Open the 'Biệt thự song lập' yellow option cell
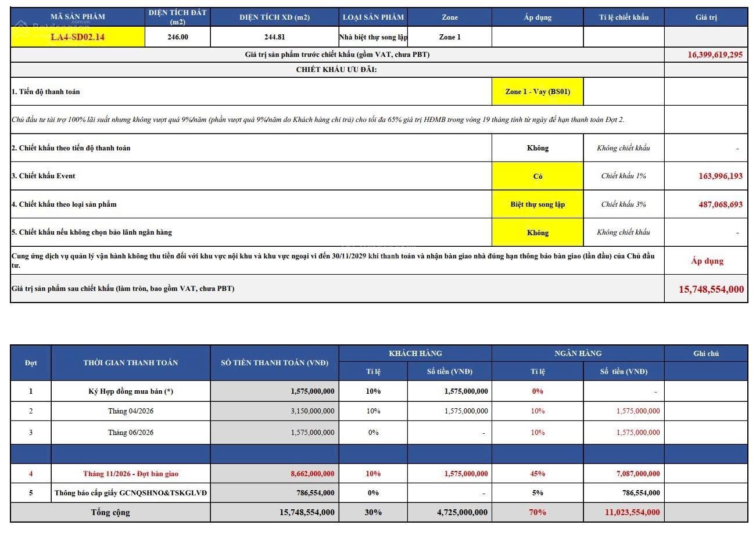The image size is (756, 536). [538, 204]
